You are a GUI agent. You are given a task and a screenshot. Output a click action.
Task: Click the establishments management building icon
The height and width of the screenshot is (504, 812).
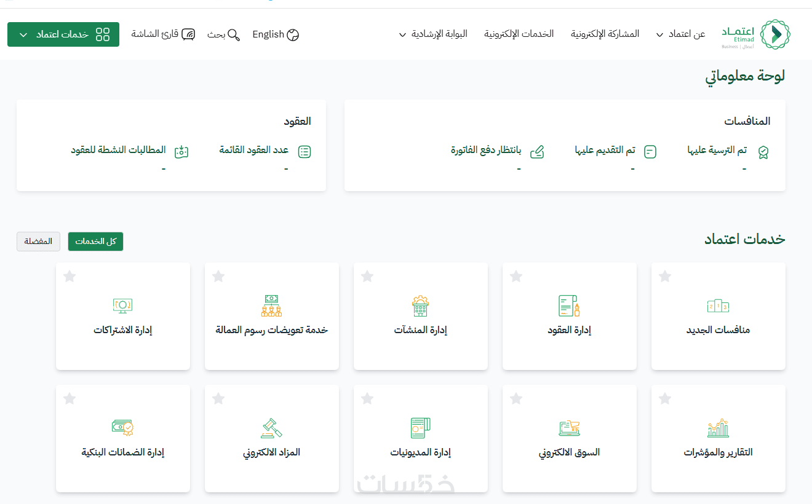click(420, 305)
